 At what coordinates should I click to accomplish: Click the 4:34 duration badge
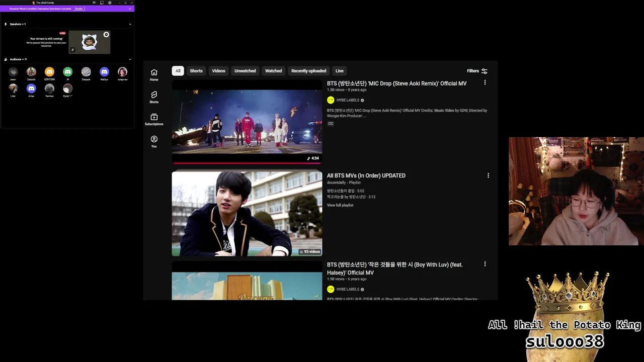click(313, 158)
